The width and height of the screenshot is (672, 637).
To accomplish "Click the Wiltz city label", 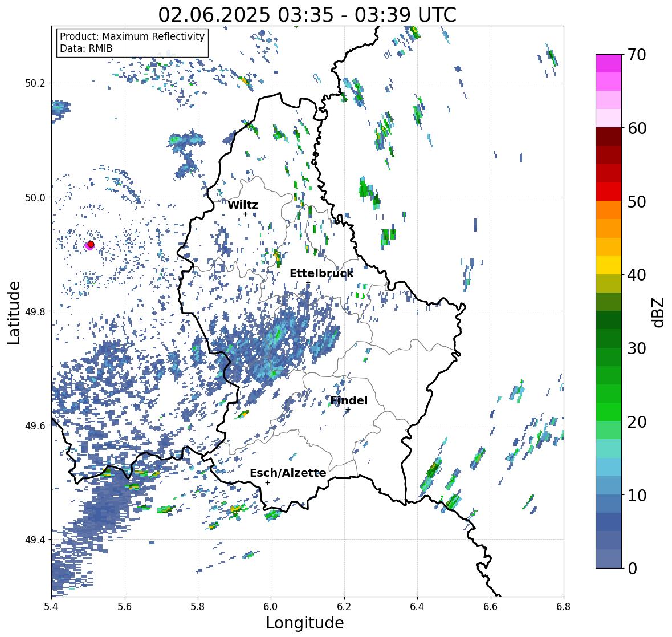I will pyautogui.click(x=243, y=205).
